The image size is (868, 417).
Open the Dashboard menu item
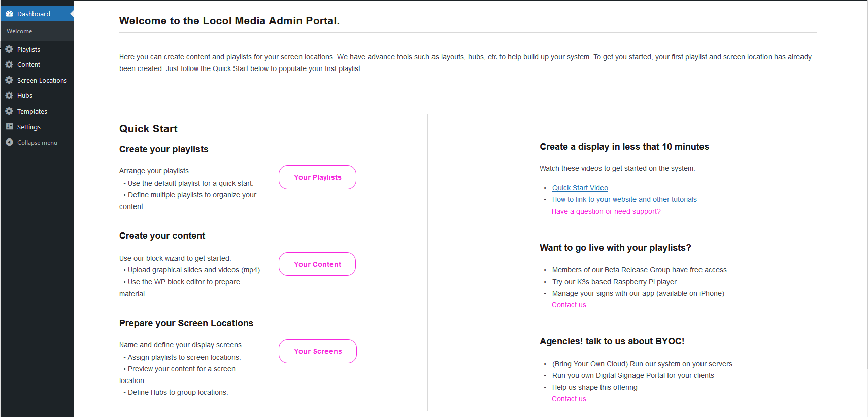pyautogui.click(x=34, y=13)
